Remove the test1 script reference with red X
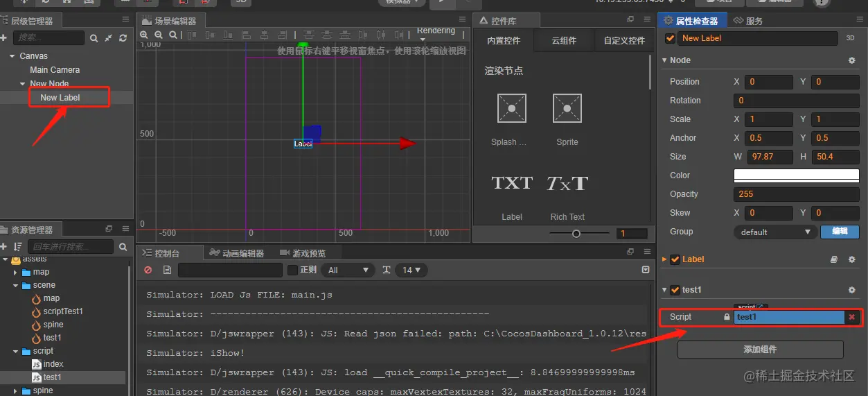 tap(852, 317)
